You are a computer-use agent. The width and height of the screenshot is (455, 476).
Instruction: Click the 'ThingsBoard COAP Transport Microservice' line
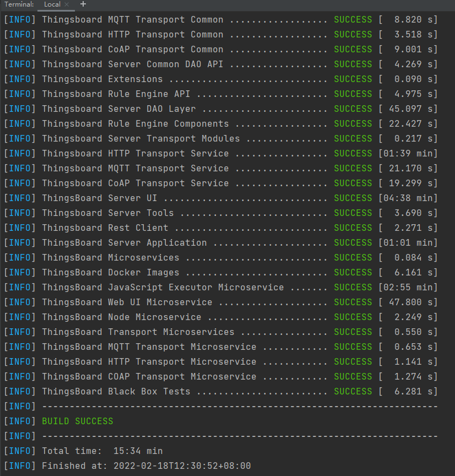[221, 377]
